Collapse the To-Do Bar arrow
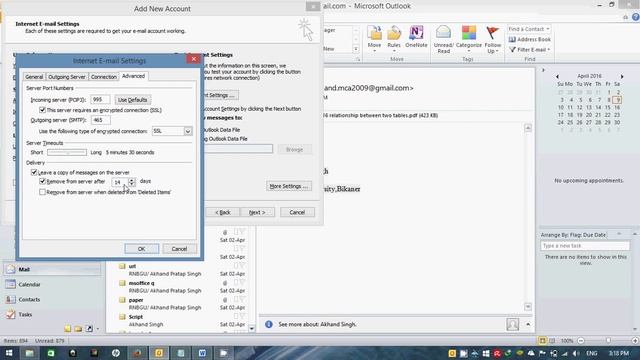Image resolution: width=640 pixels, height=360 pixels. click(543, 70)
